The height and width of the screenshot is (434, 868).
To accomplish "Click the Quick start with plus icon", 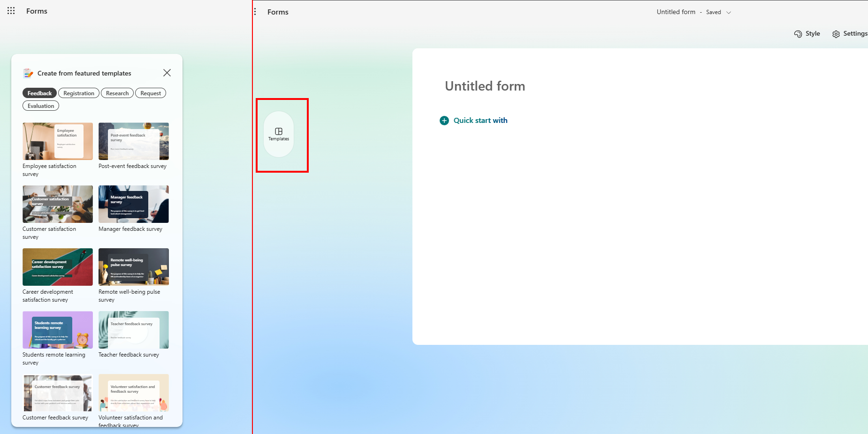I will (x=444, y=121).
